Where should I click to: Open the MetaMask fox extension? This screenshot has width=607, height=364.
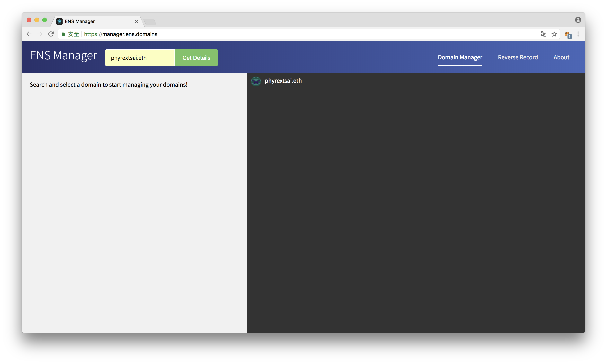click(x=568, y=35)
